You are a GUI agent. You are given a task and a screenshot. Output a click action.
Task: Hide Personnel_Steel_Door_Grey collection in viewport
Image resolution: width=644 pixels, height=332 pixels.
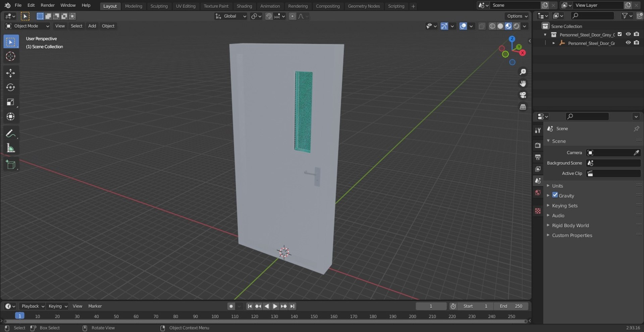[x=628, y=34]
